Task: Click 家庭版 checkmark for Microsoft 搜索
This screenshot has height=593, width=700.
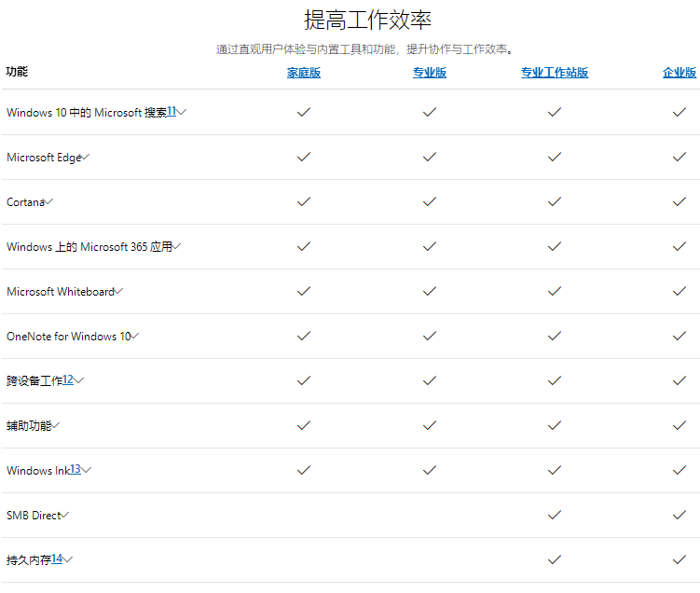Action: point(304,112)
